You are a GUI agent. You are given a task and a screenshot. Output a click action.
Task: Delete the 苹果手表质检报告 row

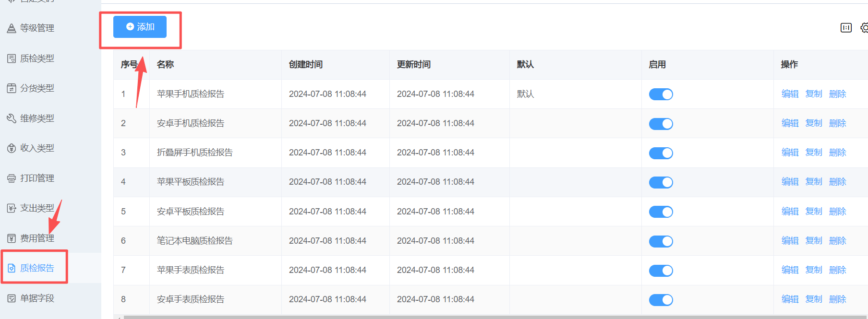tap(837, 270)
